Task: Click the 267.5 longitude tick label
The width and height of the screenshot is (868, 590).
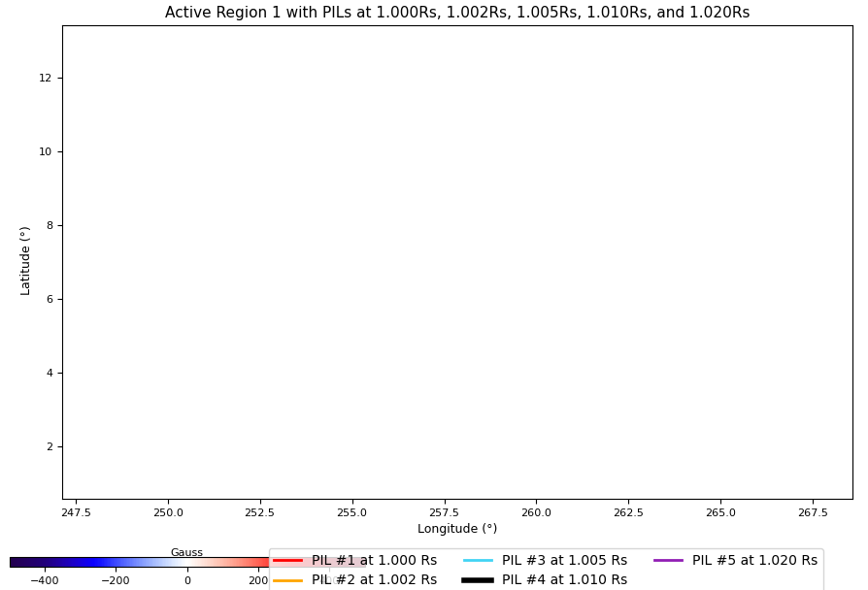Action: [813, 512]
